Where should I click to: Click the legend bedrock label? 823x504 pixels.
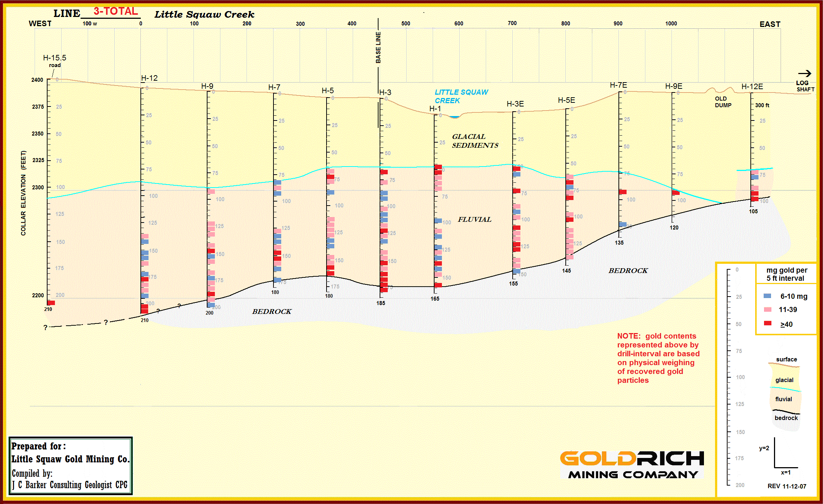point(786,418)
